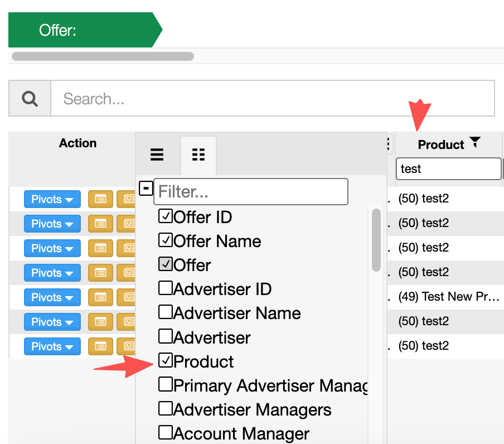Check the Advertiser column checkbox
The height and width of the screenshot is (444, 504).
(x=166, y=336)
